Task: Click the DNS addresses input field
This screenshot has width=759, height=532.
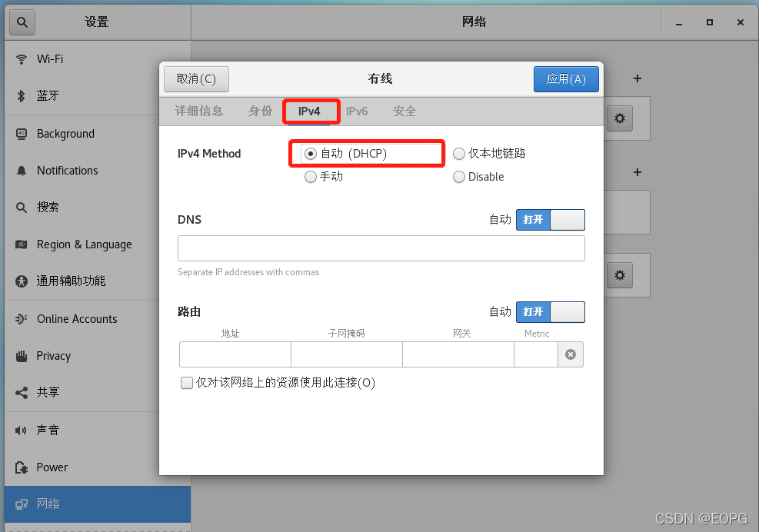Action: tap(381, 248)
